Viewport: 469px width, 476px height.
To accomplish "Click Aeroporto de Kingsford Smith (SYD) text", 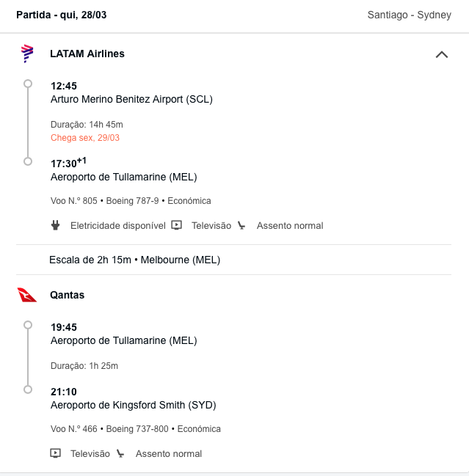I will click(x=134, y=405).
